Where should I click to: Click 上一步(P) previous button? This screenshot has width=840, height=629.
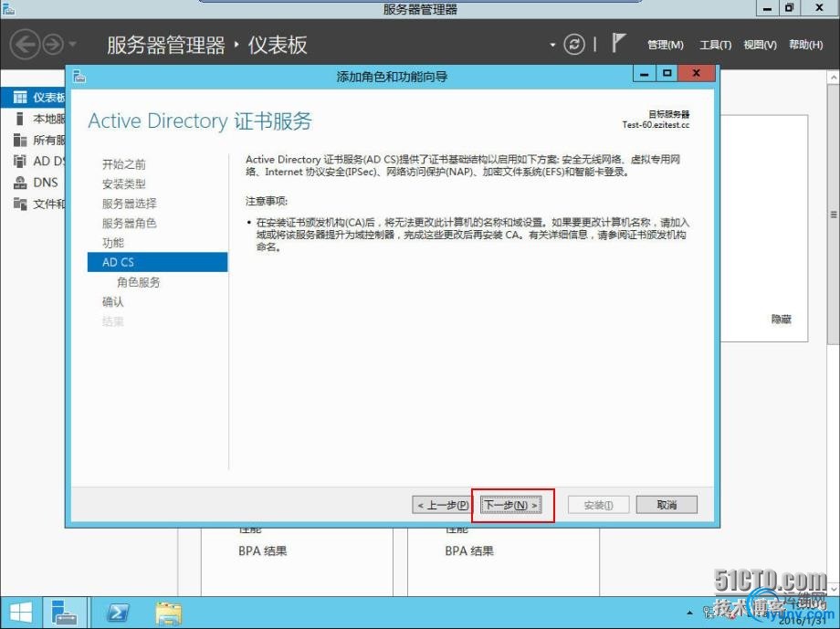click(x=443, y=505)
